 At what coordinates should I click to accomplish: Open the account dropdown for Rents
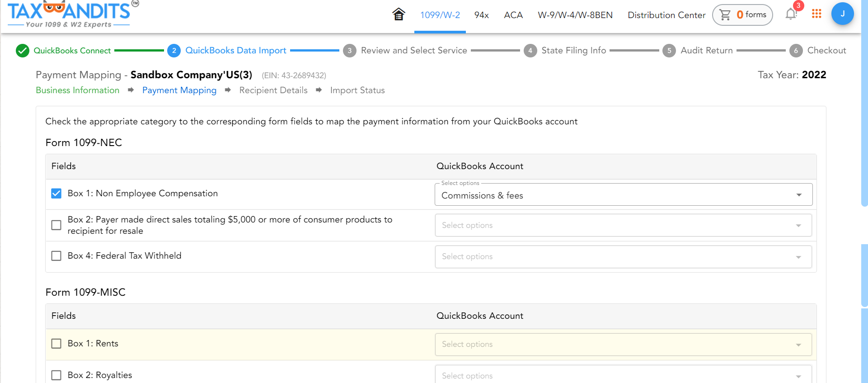[624, 344]
